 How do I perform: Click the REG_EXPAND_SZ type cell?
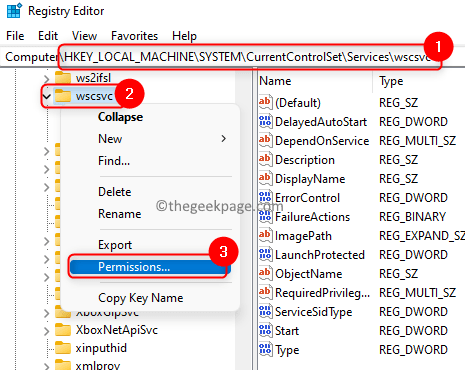tap(422, 236)
